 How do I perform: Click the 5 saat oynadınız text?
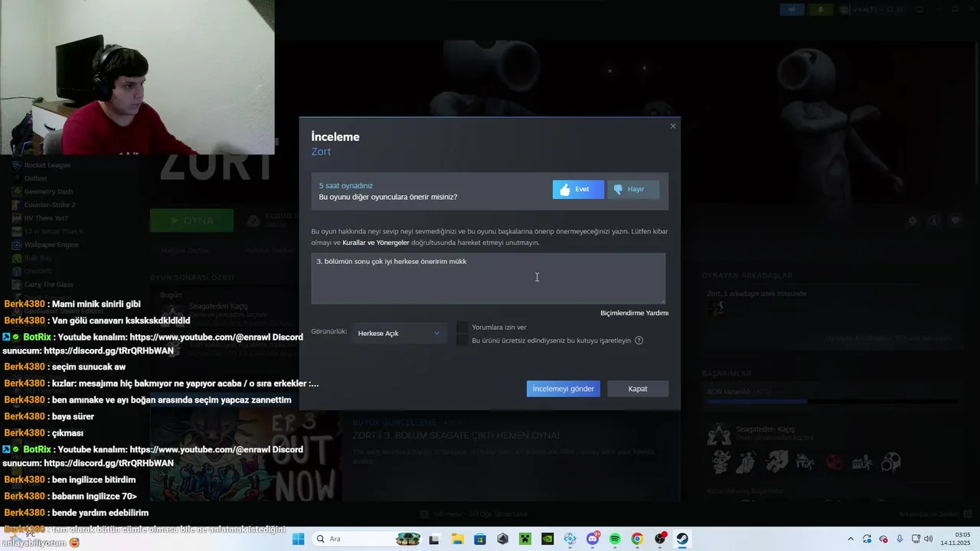pos(346,186)
